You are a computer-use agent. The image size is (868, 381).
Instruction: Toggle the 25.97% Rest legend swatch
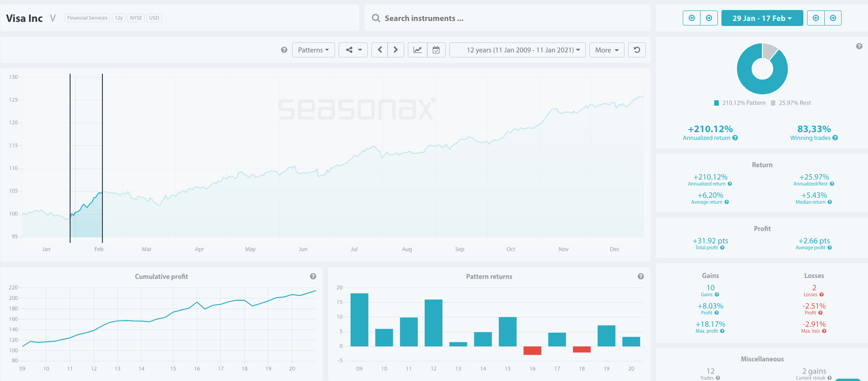(x=773, y=103)
